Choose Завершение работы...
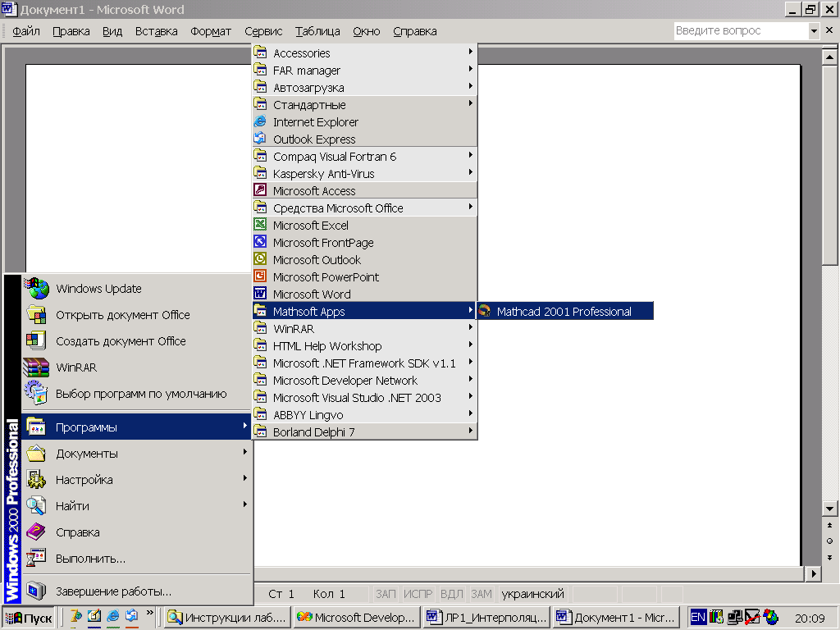The width and height of the screenshot is (840, 630). click(x=137, y=591)
